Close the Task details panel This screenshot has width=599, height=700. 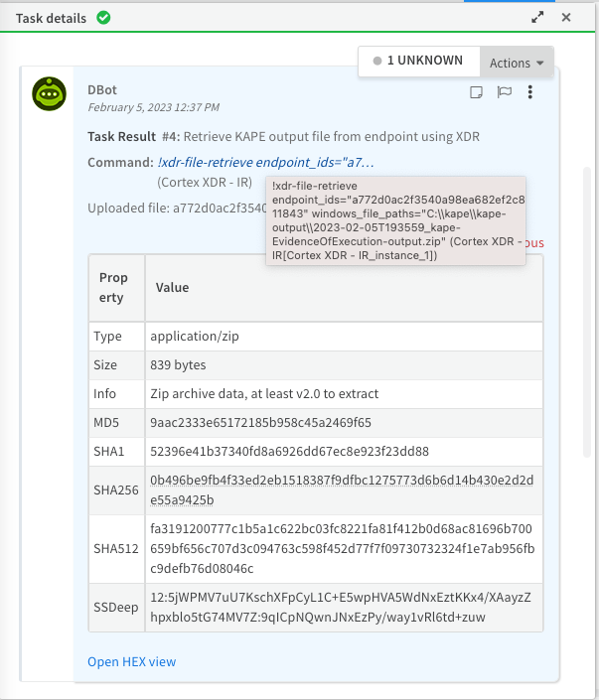tap(566, 18)
